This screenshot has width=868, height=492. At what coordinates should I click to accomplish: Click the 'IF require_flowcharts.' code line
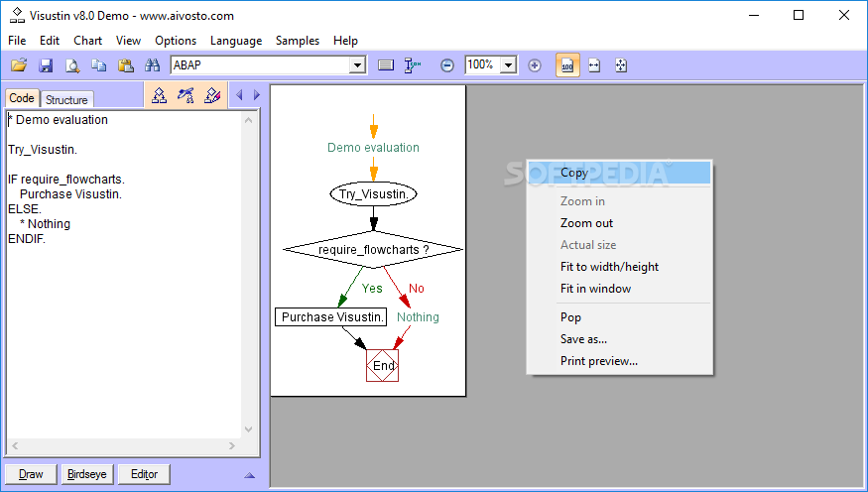(x=66, y=180)
